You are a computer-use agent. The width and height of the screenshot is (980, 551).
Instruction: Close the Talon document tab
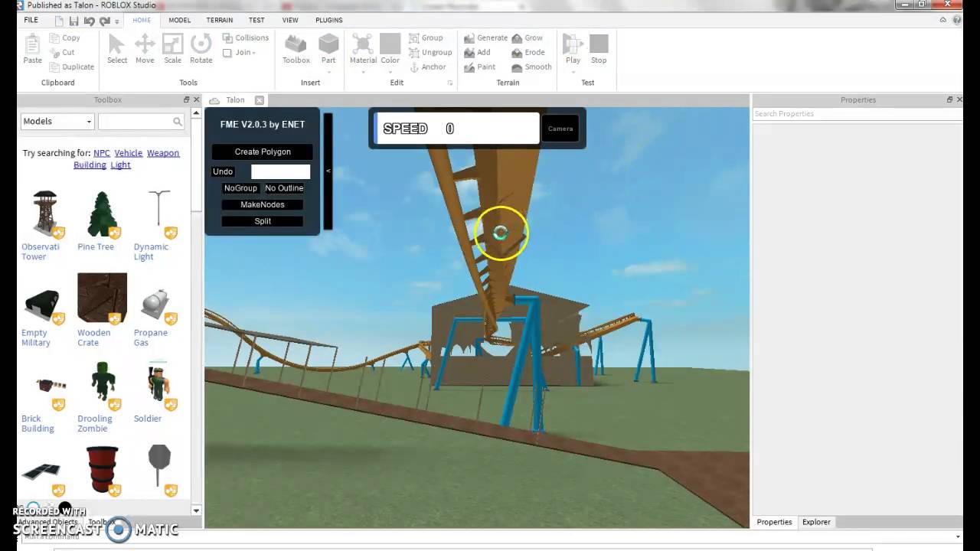259,100
